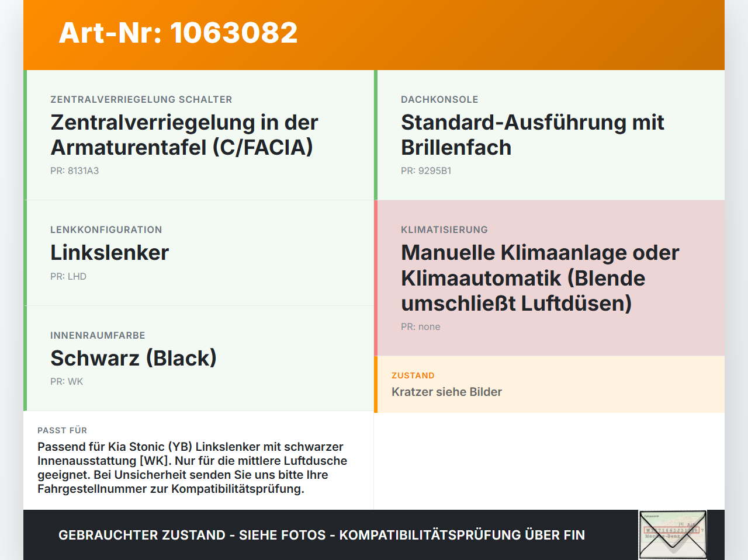Click the INNENRAUMFARBE category label
Image resolution: width=748 pixels, height=560 pixels.
pos(98,335)
